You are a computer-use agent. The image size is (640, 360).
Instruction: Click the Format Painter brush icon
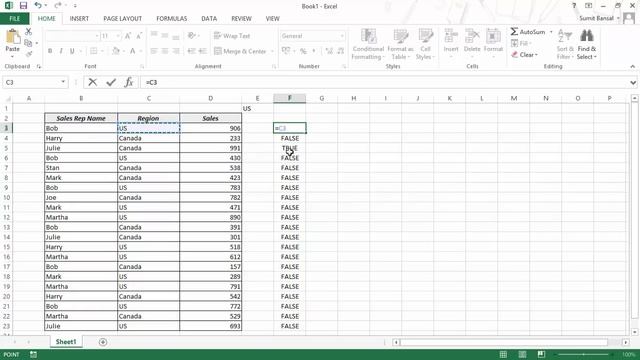[x=29, y=53]
